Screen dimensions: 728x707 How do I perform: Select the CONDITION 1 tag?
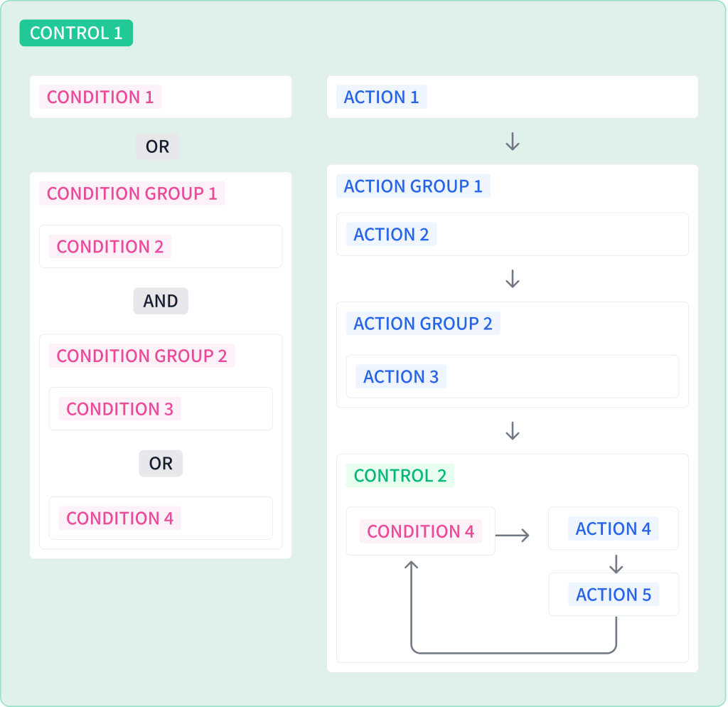tap(100, 97)
